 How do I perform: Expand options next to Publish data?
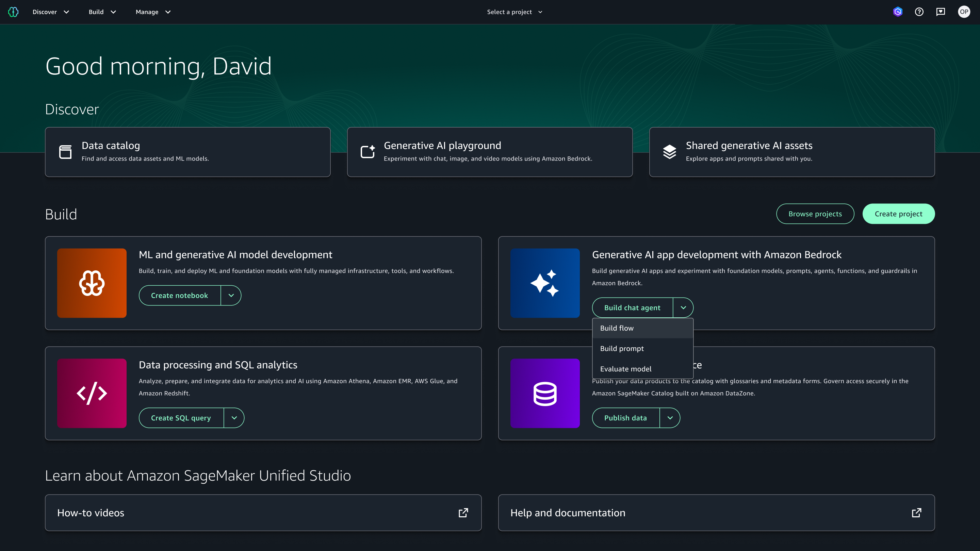pos(670,418)
